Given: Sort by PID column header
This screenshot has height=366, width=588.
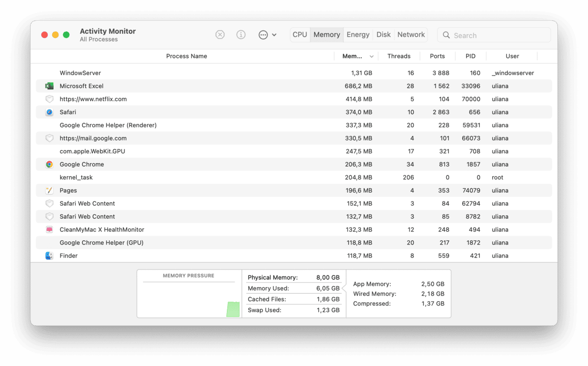Looking at the screenshot, I should (470, 56).
